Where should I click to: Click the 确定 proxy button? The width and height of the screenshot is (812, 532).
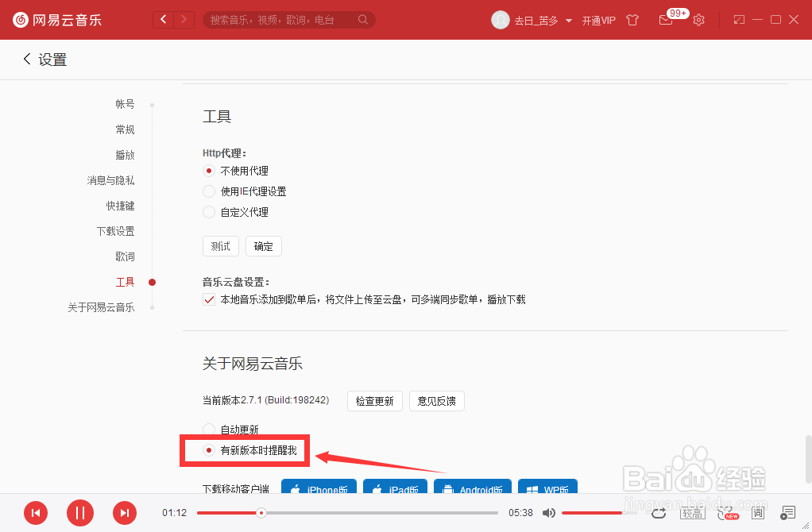coord(264,246)
